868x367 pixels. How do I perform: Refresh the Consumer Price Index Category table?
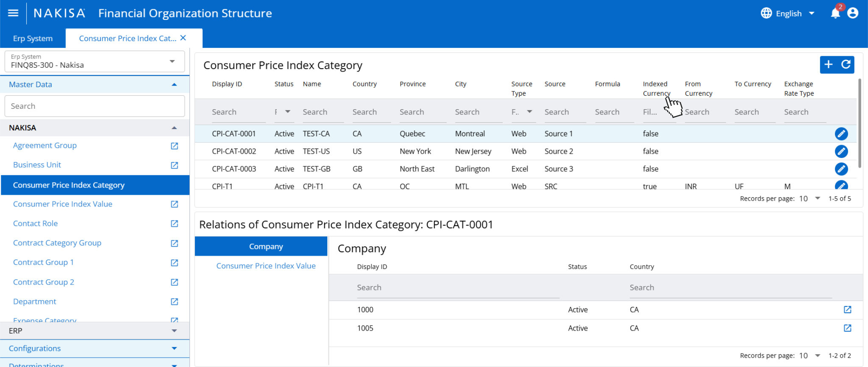[846, 64]
